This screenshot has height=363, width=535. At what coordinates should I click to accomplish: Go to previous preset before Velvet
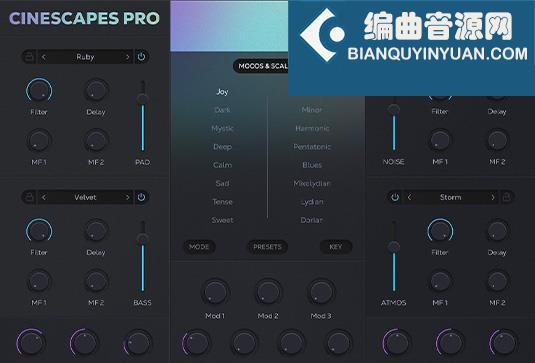[44, 197]
